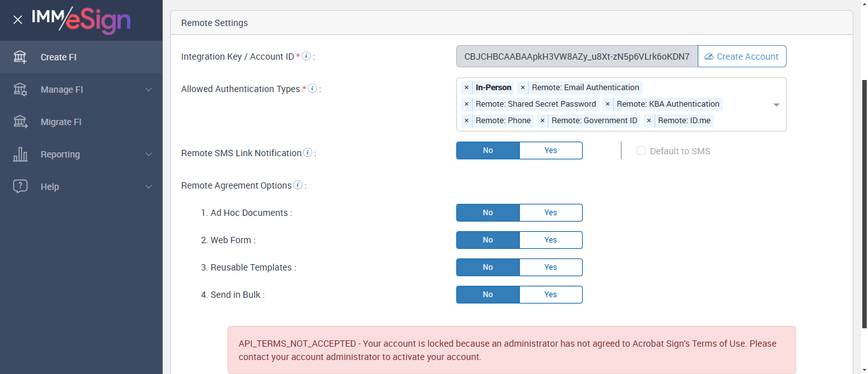Click info icon next to Integration Key

[306, 56]
